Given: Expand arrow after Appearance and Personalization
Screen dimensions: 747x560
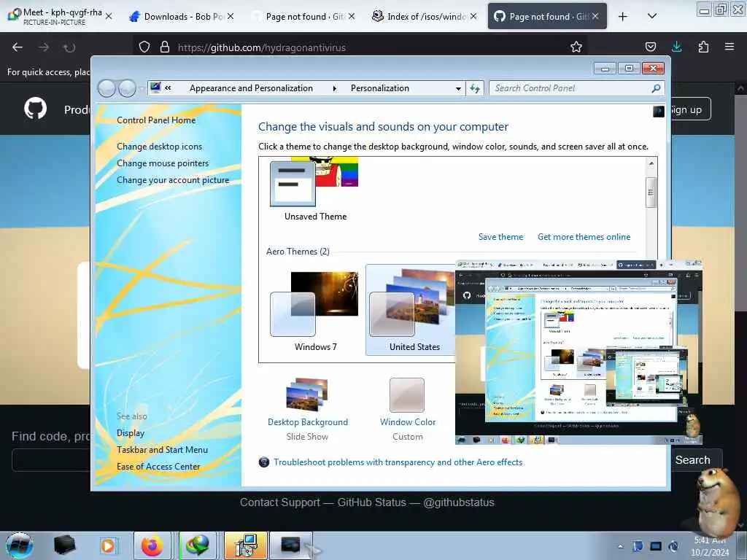Looking at the screenshot, I should [334, 88].
